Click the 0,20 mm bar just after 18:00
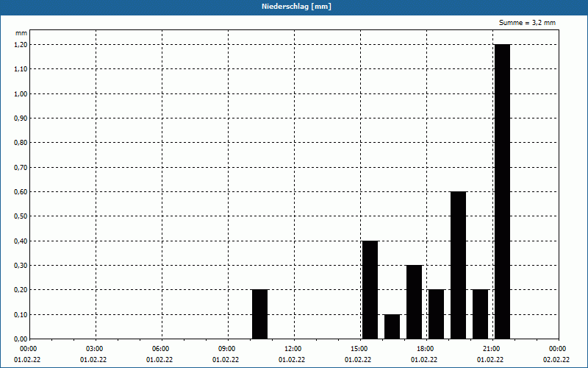This screenshot has width=588, height=368. coord(436,314)
